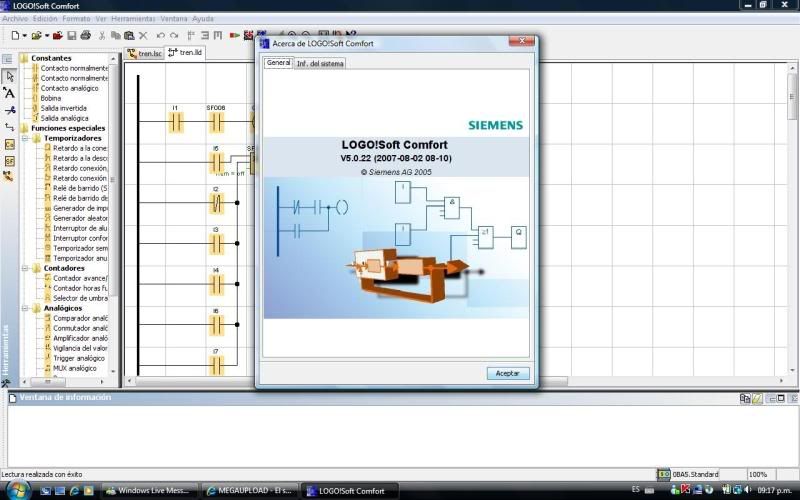The width and height of the screenshot is (800, 500).
Task: Click the copy icon in the information window header
Action: pyautogui.click(x=745, y=398)
